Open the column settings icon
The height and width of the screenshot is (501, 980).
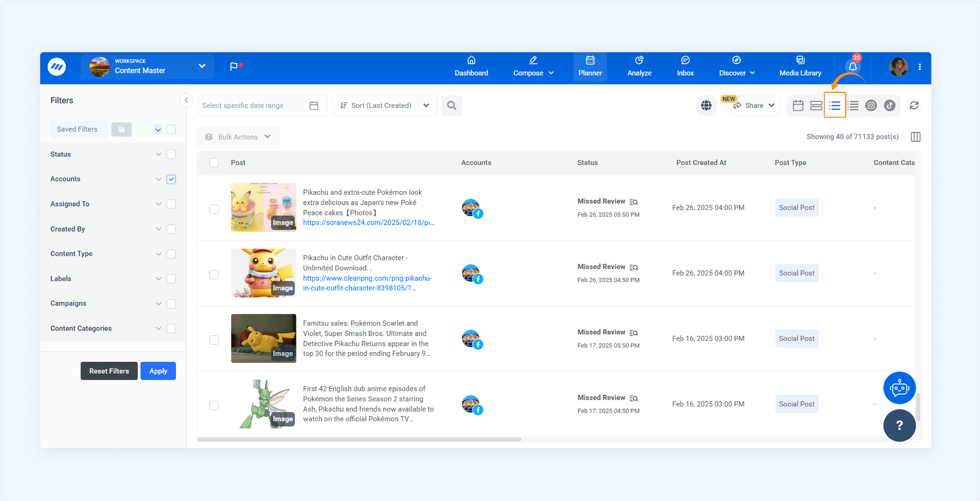pos(916,137)
